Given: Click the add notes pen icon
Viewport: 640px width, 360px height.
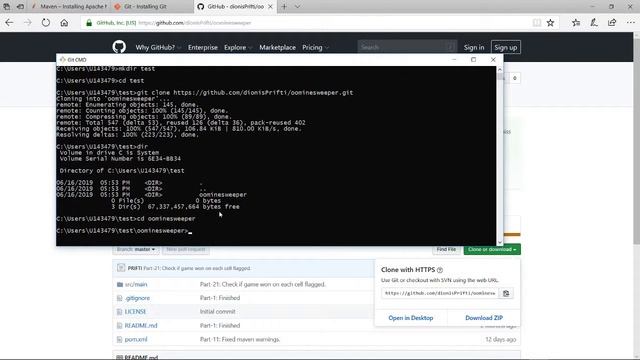Looking at the screenshot, I should coord(594,23).
